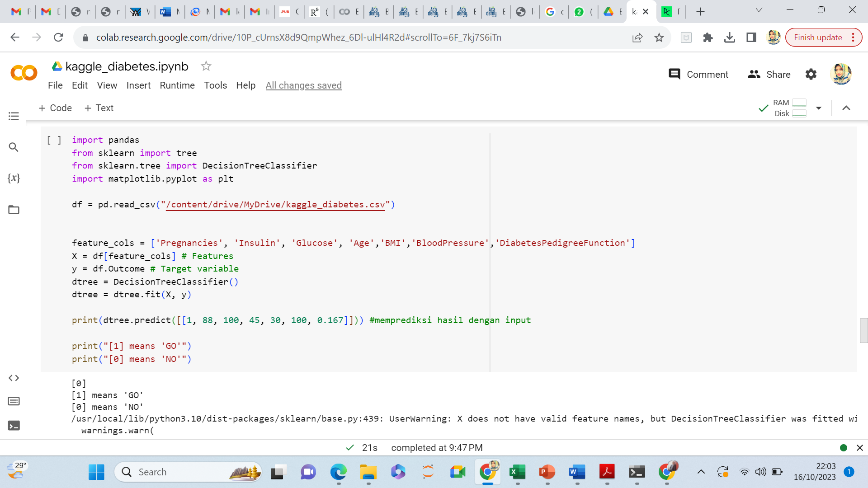Open File Explorer from the taskbar
Viewport: 868px width, 488px height.
click(x=368, y=472)
